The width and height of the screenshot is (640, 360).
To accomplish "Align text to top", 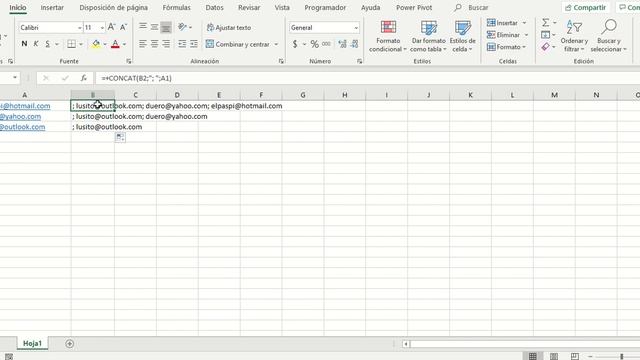I will coord(143,27).
